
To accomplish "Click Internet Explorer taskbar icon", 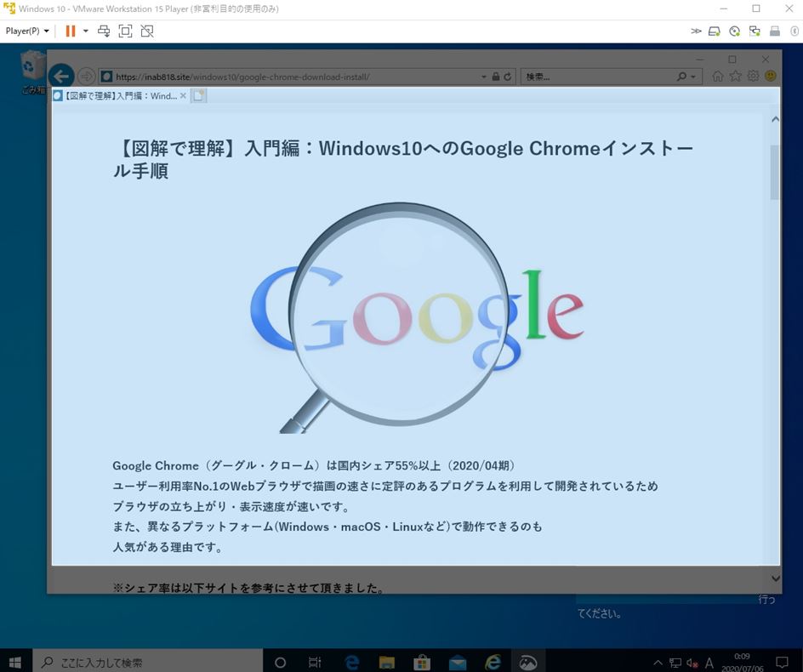I will pos(493,663).
